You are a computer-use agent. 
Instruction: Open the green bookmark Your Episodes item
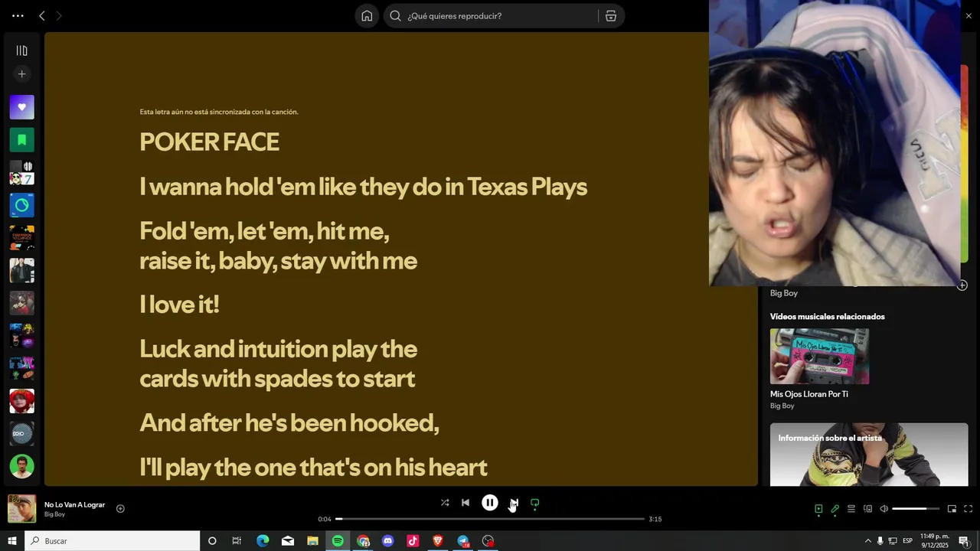click(21, 140)
